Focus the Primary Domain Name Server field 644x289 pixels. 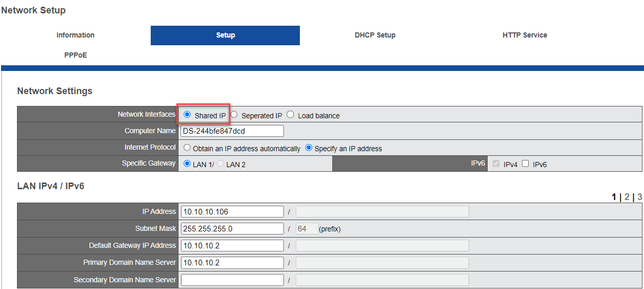click(232, 263)
